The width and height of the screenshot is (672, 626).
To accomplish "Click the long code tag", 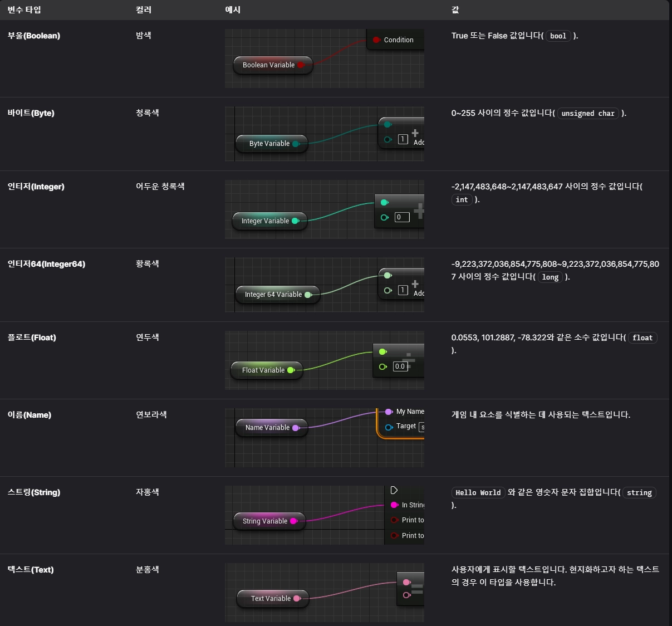I will (x=550, y=277).
